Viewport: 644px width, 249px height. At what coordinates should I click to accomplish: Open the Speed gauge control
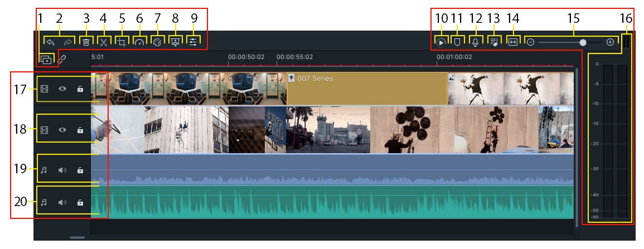pyautogui.click(x=139, y=42)
